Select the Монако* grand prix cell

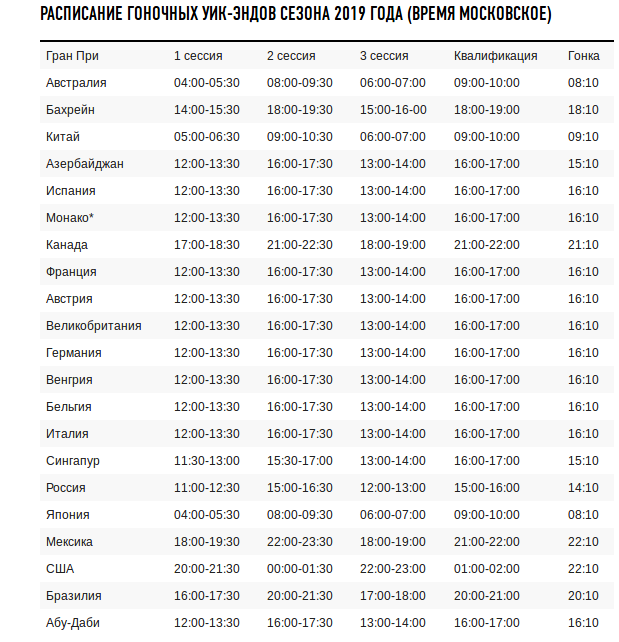pyautogui.click(x=70, y=218)
